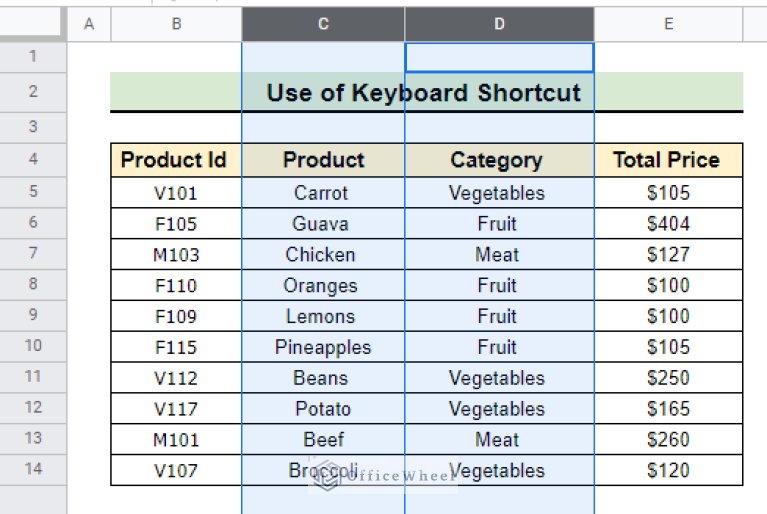The width and height of the screenshot is (767, 514).
Task: Click the 'Meat' cell beside Beef
Action: 497,440
